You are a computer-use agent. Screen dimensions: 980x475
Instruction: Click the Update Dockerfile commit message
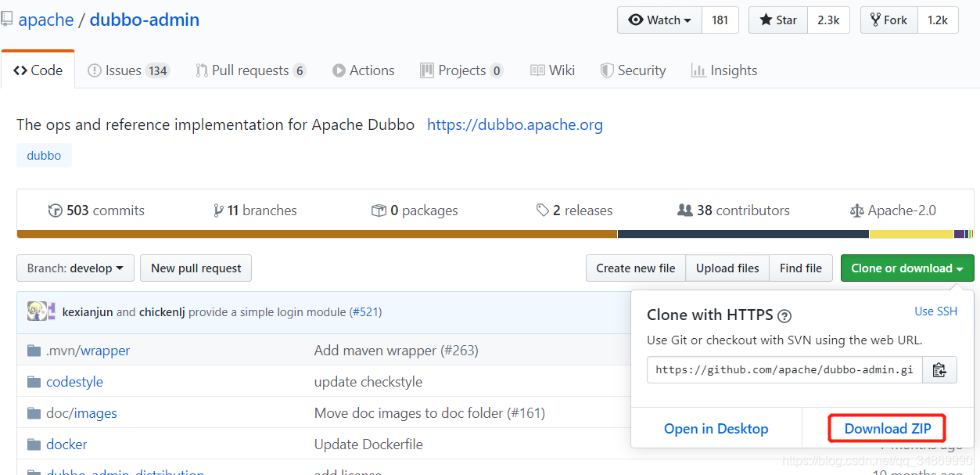[368, 444]
